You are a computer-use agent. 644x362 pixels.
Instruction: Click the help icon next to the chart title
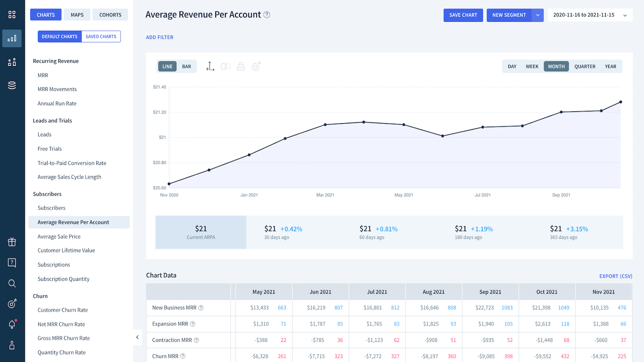point(267,15)
